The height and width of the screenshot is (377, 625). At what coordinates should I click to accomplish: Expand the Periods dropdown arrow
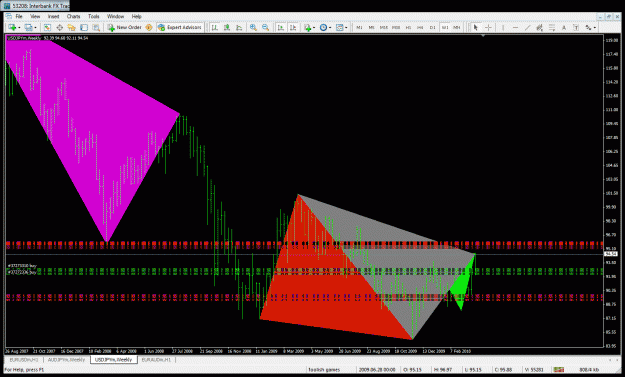pos(330,27)
